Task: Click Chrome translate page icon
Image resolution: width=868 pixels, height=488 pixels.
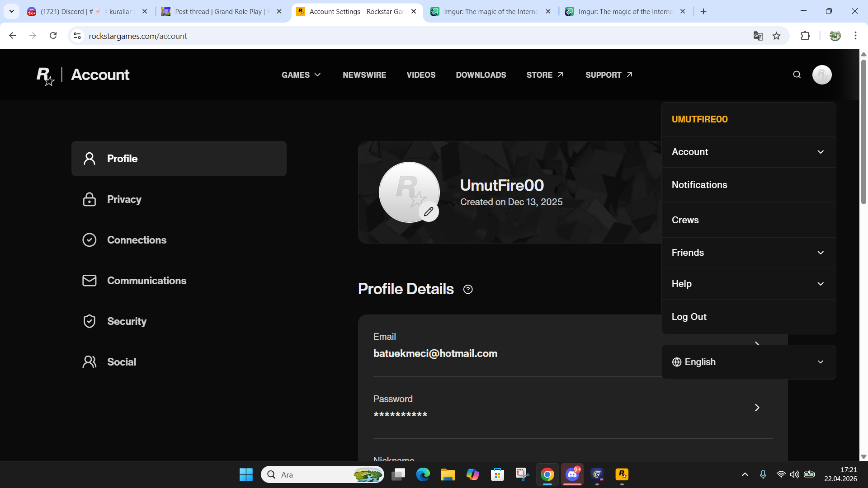Action: [x=758, y=36]
